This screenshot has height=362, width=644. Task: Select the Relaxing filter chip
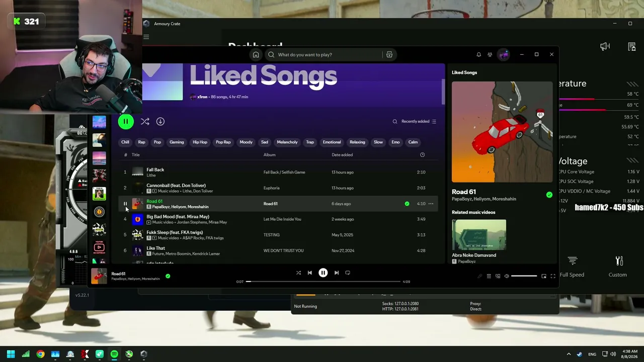pos(357,142)
